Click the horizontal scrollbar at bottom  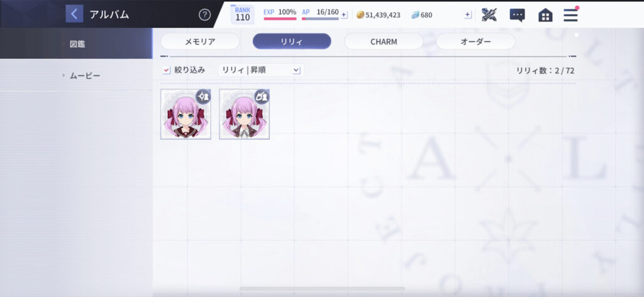tap(322, 289)
